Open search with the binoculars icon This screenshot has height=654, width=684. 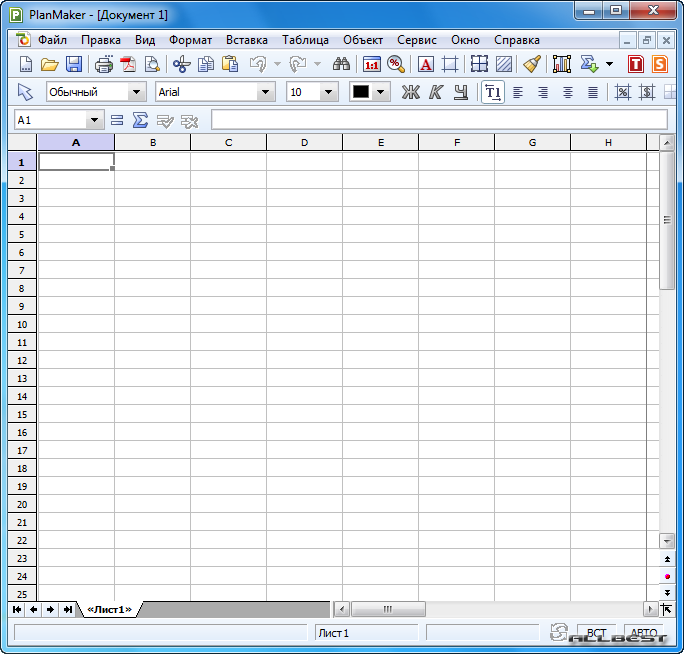click(341, 65)
